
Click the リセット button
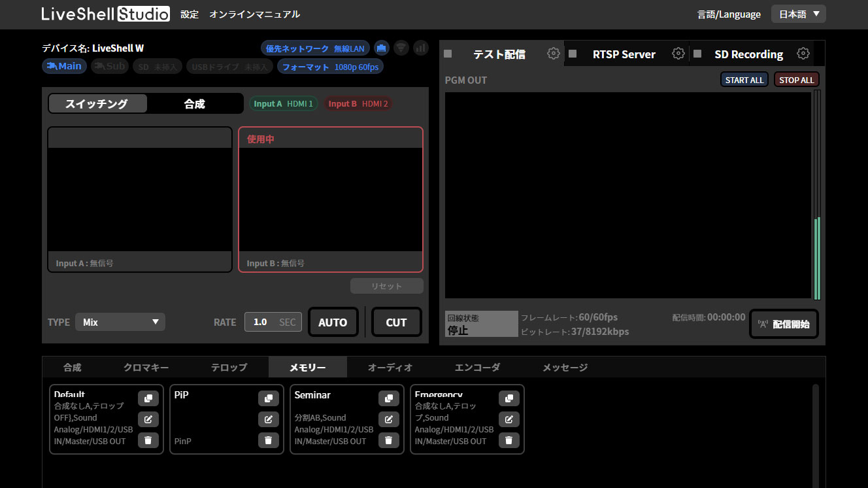(387, 286)
